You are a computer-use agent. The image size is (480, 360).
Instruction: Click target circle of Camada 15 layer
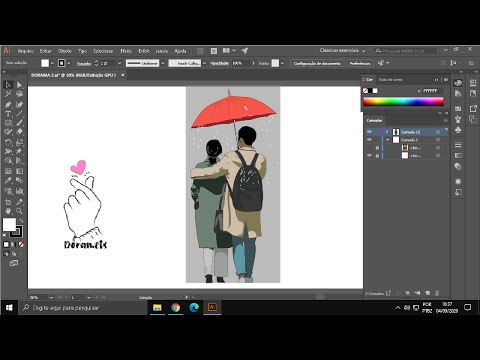438,132
